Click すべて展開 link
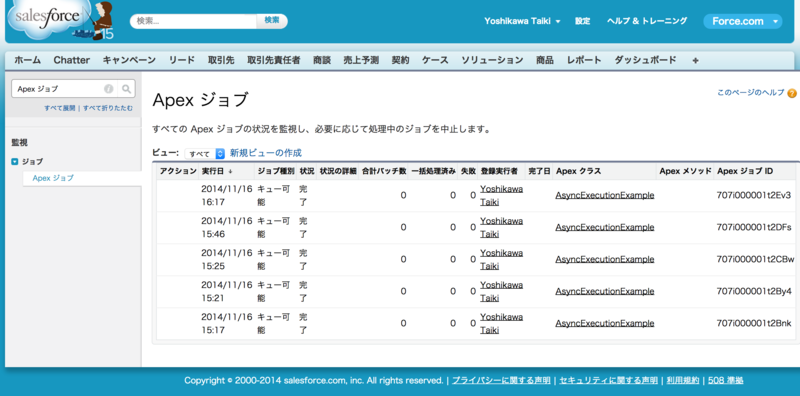The width and height of the screenshot is (800, 396). pyautogui.click(x=60, y=108)
